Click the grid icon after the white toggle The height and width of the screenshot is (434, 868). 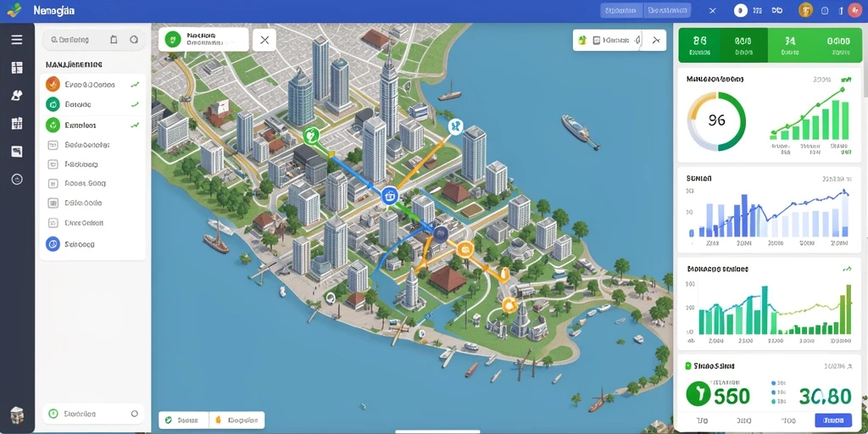758,10
